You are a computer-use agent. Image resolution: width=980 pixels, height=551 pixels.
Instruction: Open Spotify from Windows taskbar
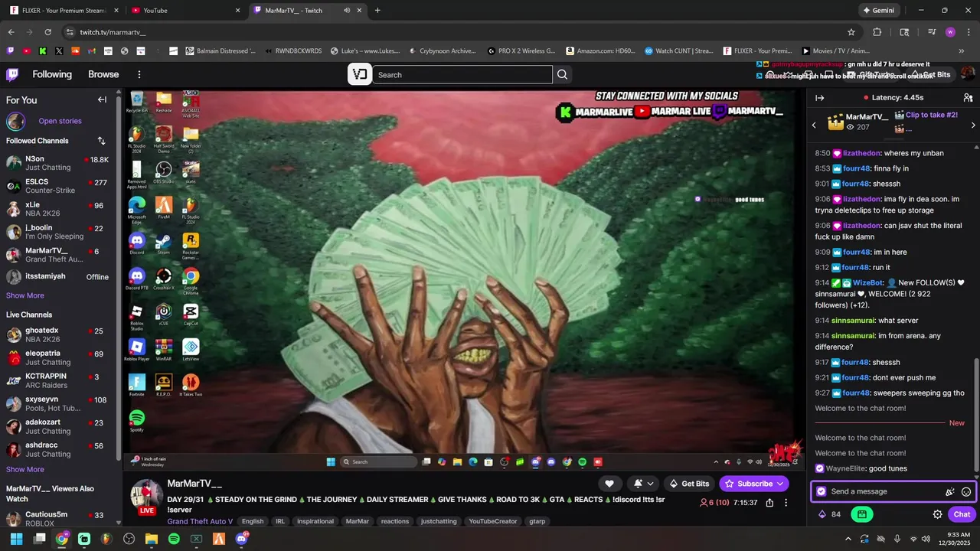174,539
